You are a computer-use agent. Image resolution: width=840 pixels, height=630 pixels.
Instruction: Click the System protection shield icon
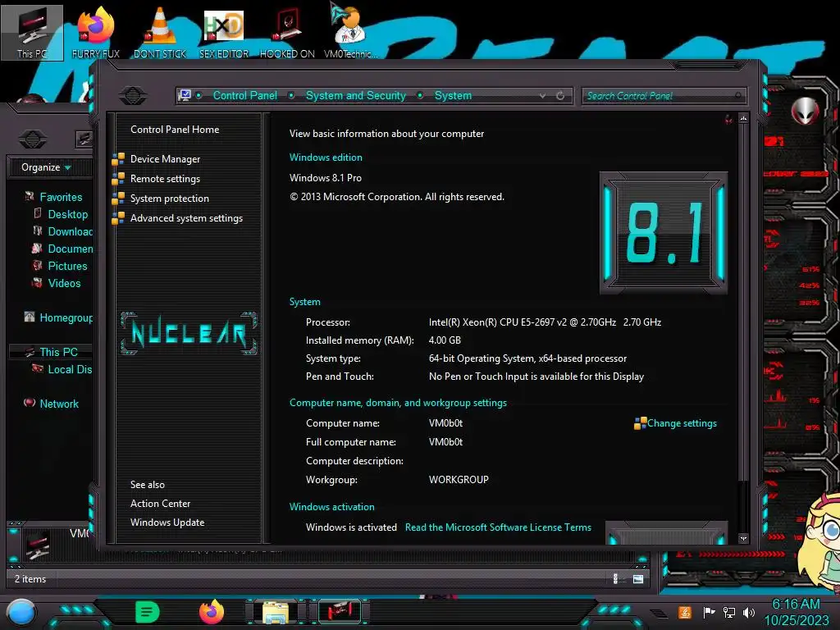click(x=118, y=199)
